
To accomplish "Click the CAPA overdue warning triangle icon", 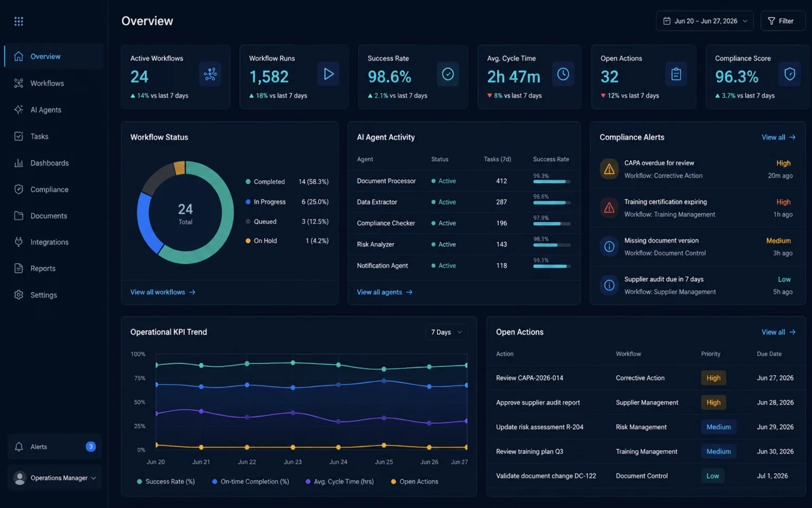I will tap(609, 169).
